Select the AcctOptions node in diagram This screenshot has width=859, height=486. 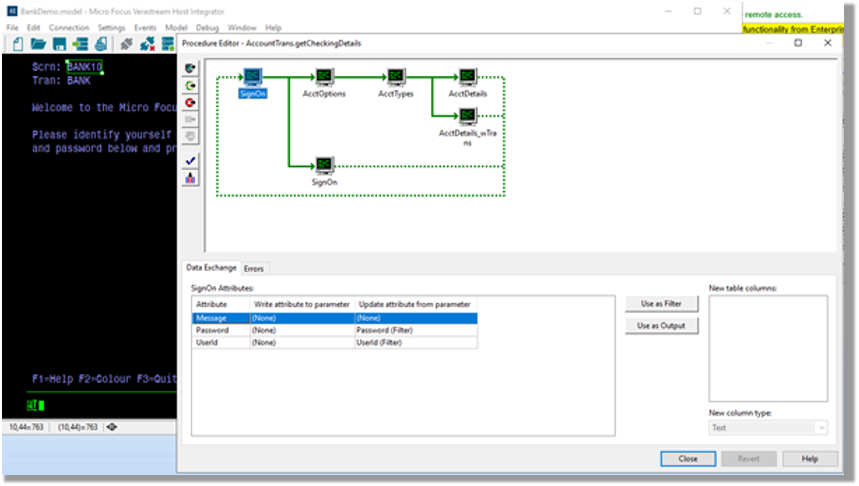coord(324,83)
